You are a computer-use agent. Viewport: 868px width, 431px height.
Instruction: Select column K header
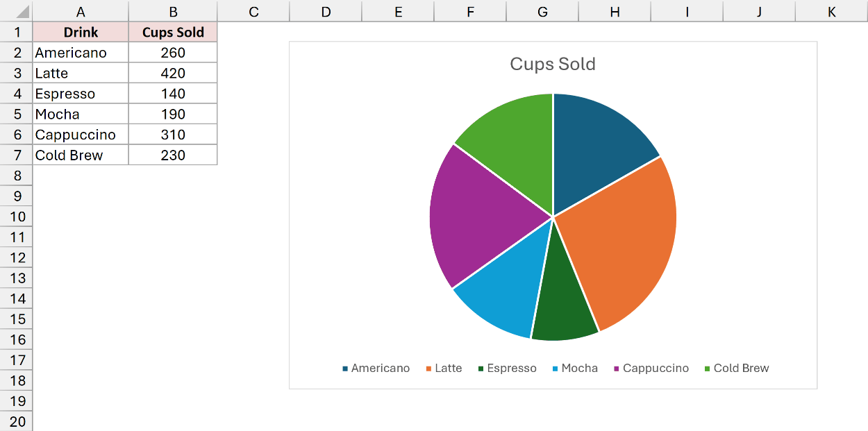[832, 11]
